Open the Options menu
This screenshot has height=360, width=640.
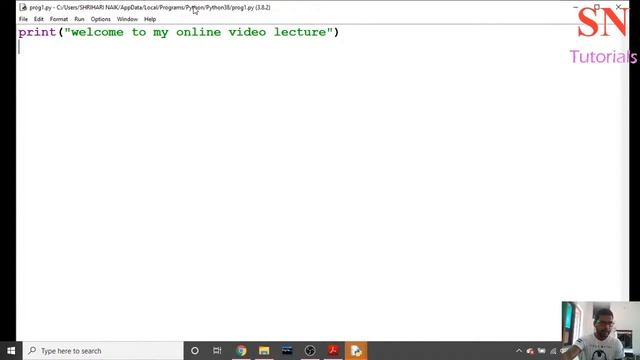pos(100,19)
